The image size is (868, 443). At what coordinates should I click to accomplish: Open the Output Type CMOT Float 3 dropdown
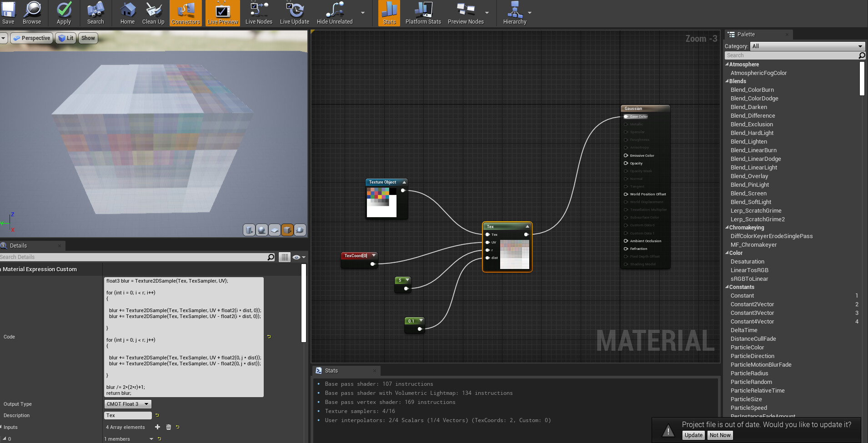coord(127,404)
